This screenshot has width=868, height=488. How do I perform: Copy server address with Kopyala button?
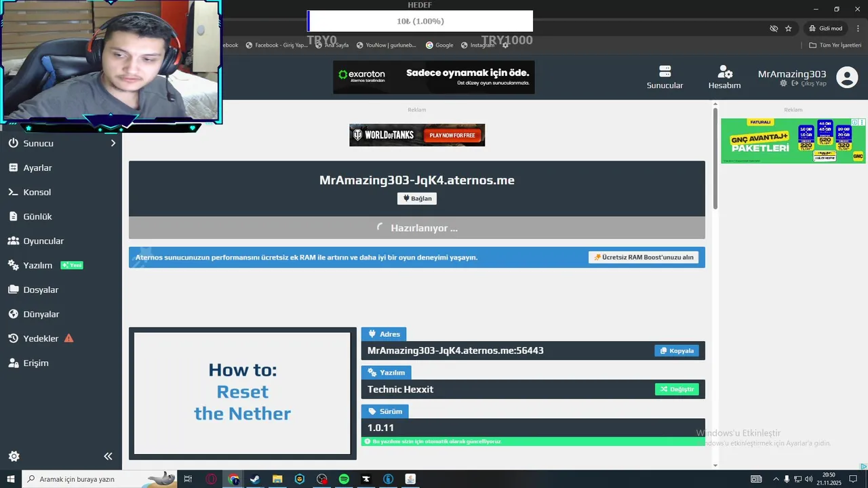677,350
